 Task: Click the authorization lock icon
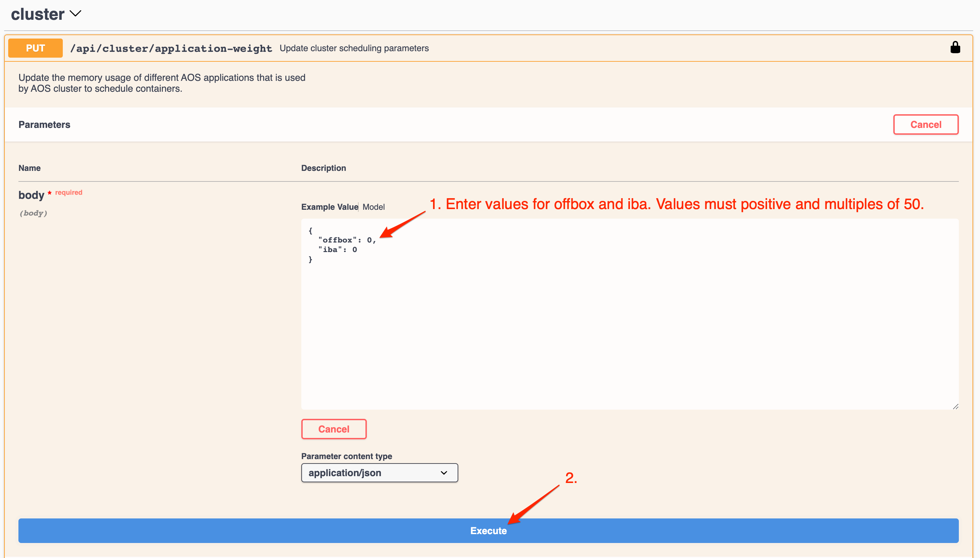955,47
